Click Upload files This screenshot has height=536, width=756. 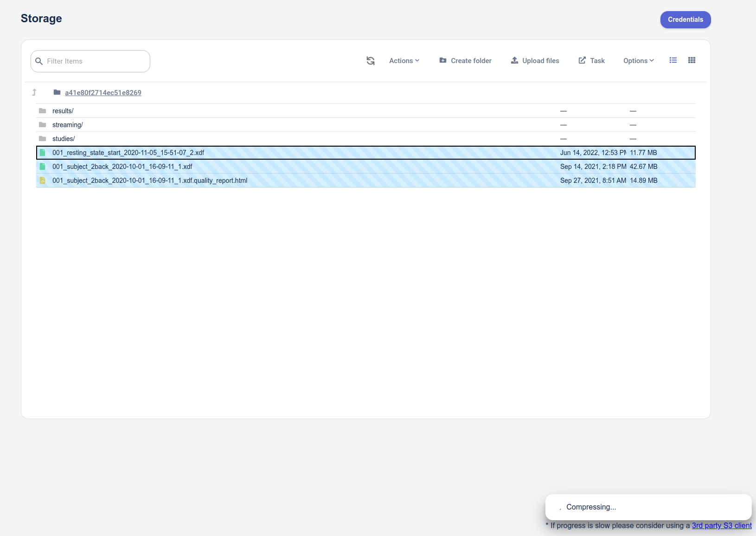tap(535, 61)
